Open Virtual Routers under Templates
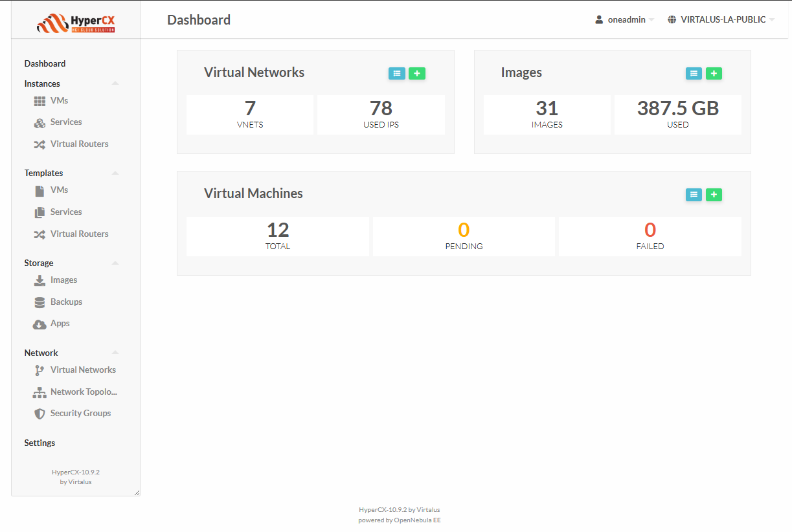792x532 pixels. 79,234
